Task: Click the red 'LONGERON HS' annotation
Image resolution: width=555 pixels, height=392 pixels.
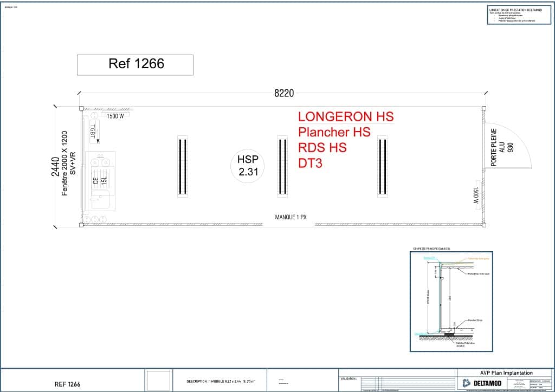Action: [x=346, y=116]
